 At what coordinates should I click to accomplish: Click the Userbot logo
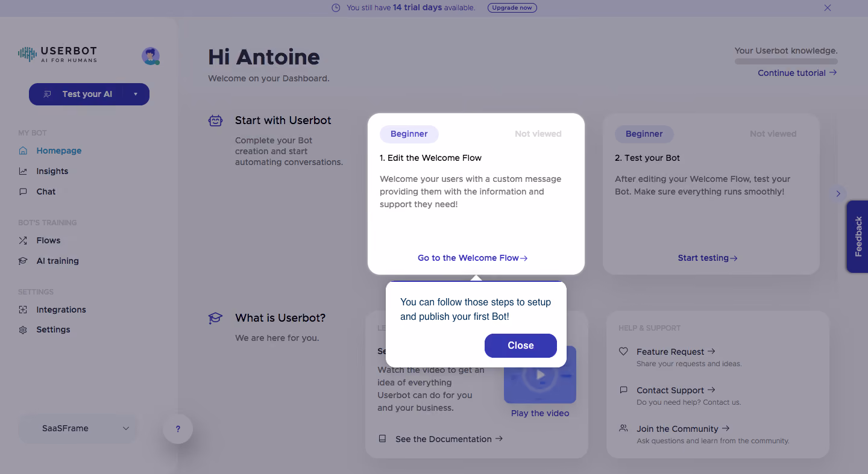coord(57,55)
